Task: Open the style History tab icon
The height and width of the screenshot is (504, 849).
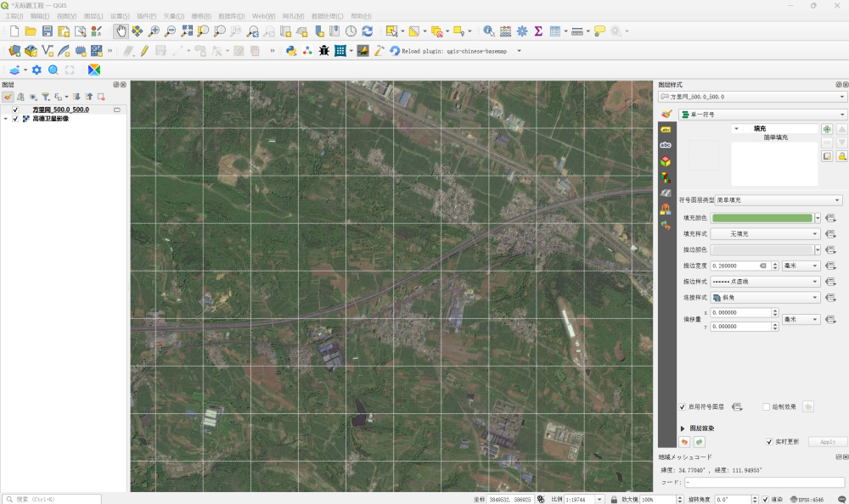Action: point(666,225)
